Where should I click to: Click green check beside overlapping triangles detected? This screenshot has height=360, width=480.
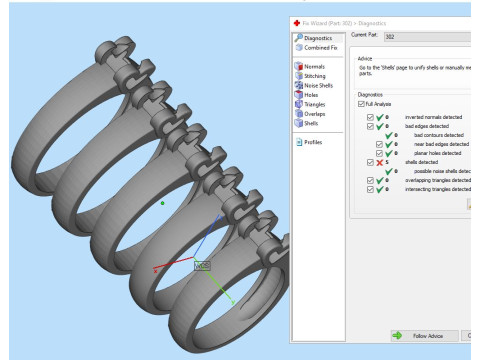380,180
